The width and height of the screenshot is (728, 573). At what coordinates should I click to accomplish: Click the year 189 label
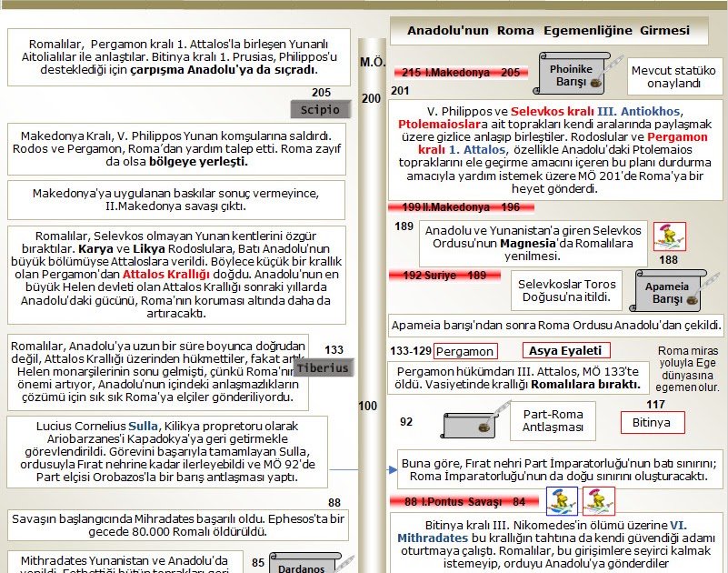pyautogui.click(x=404, y=226)
